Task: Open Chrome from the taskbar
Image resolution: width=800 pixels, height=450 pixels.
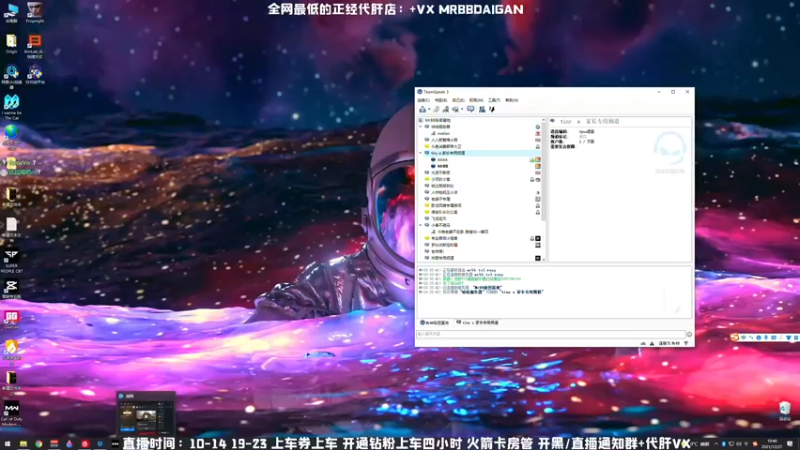Action: [39, 444]
